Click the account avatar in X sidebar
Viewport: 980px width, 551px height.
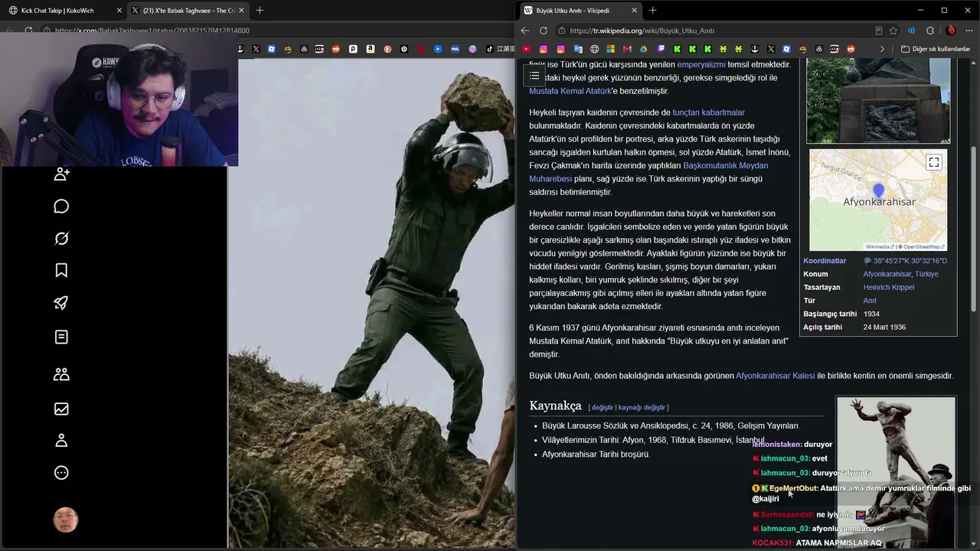pos(66,520)
